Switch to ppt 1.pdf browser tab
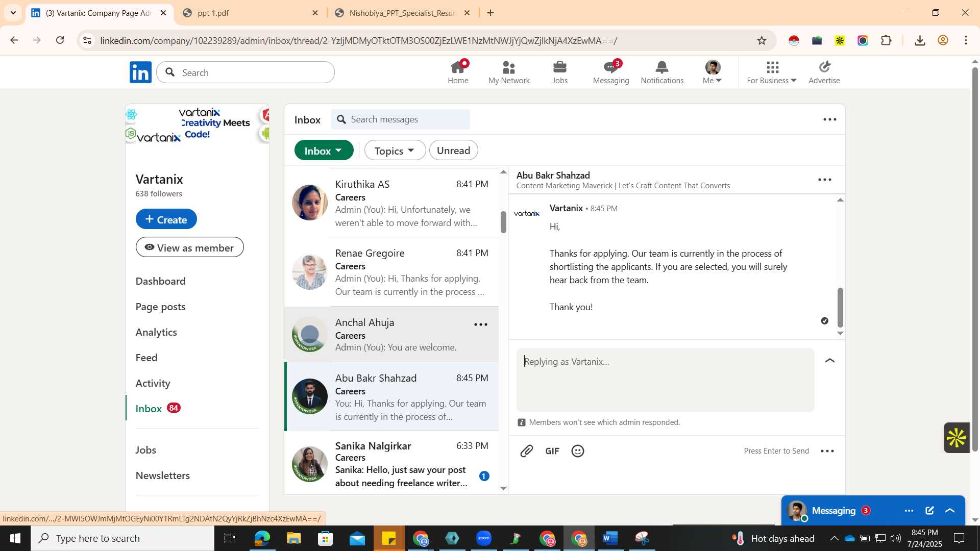980x551 pixels. click(x=250, y=13)
